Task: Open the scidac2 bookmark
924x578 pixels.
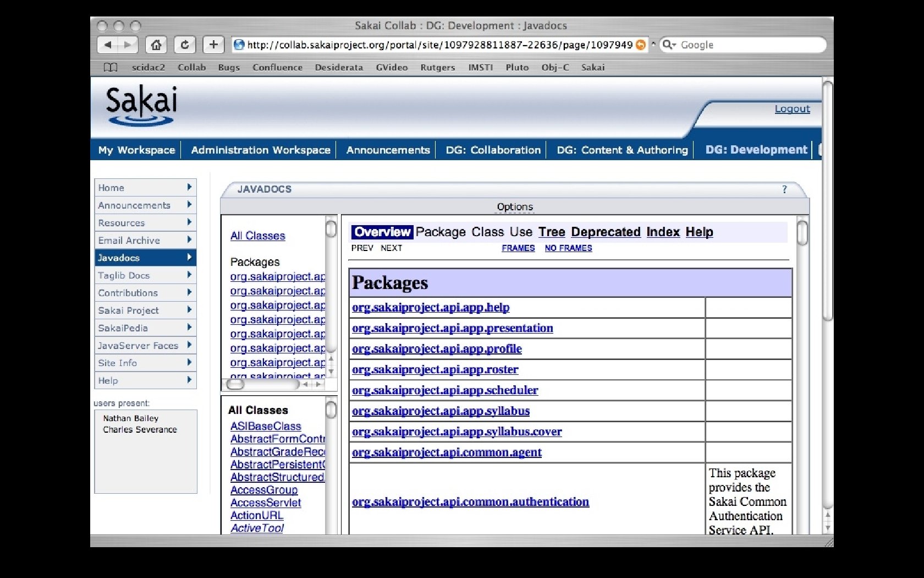Action: pos(148,67)
